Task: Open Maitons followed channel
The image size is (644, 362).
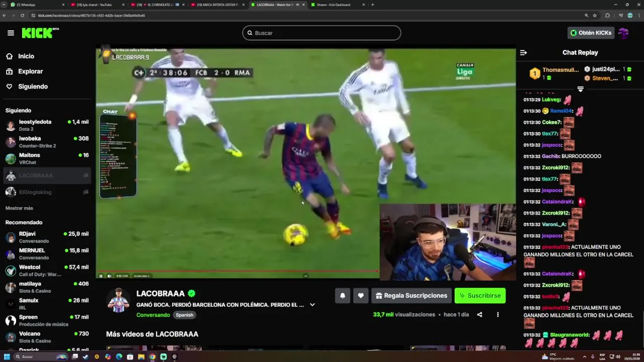Action: point(46,158)
